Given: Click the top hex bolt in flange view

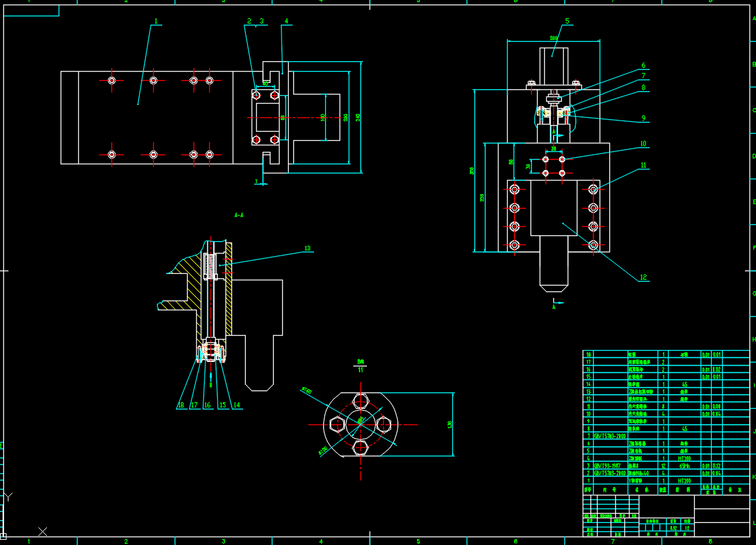Looking at the screenshot, I should tap(360, 400).
